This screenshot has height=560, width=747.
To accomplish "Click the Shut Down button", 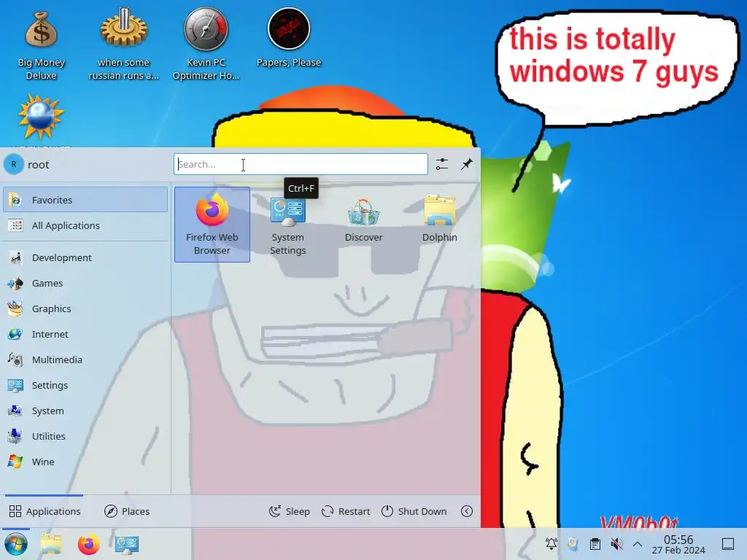I will [414, 511].
